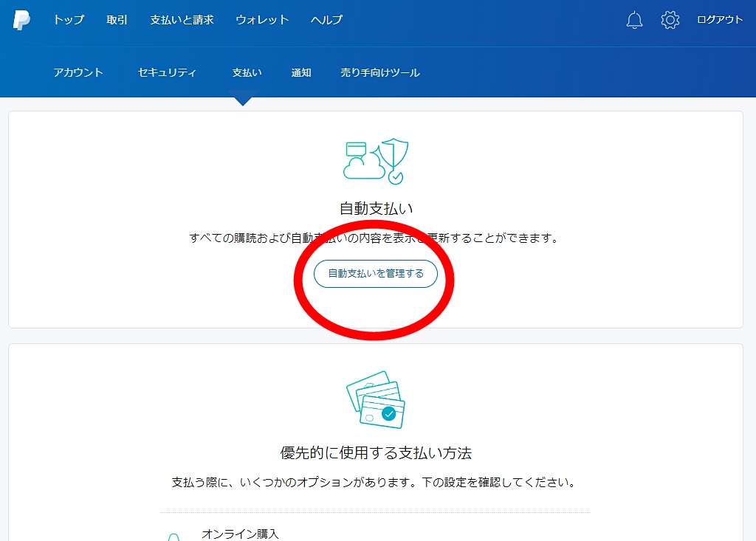Select 支払いと請求 in the top navigation
Screen dimensions: 756x541
coord(182,20)
